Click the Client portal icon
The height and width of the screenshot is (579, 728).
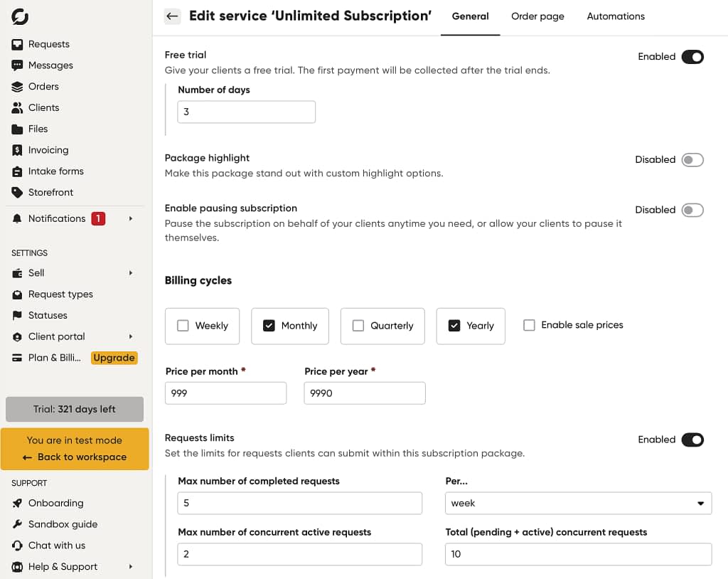(x=17, y=337)
